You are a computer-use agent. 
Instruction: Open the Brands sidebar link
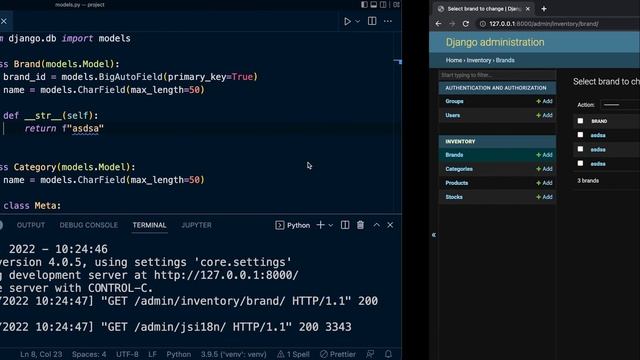pos(454,155)
